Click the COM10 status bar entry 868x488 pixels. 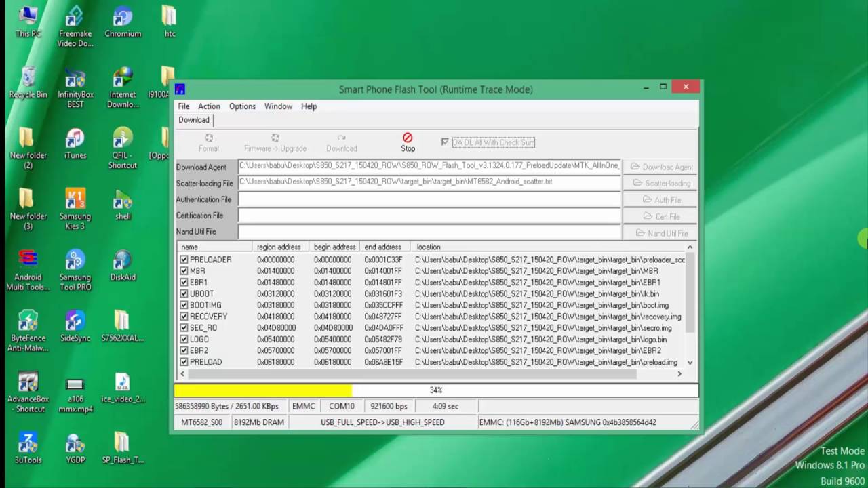pyautogui.click(x=342, y=406)
